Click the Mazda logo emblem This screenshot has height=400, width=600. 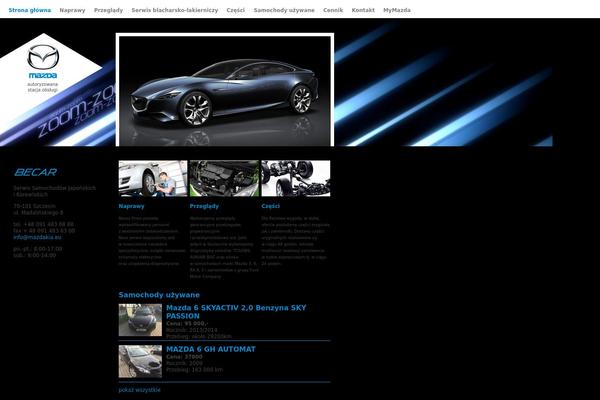43,57
